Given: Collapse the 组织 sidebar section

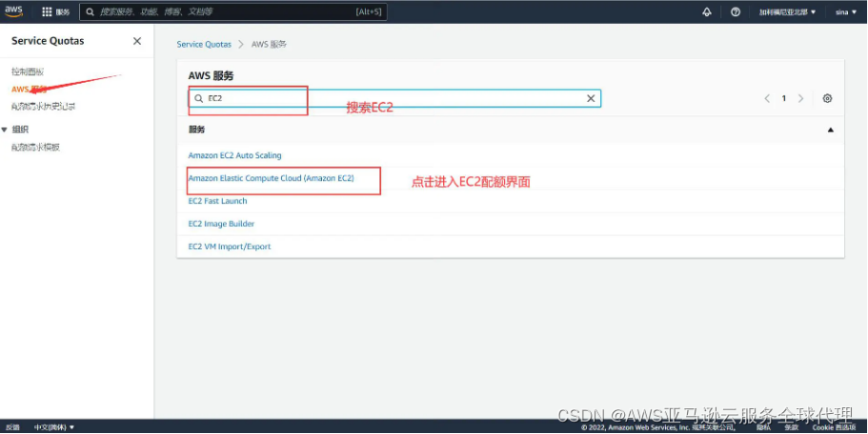Looking at the screenshot, I should (x=5, y=129).
